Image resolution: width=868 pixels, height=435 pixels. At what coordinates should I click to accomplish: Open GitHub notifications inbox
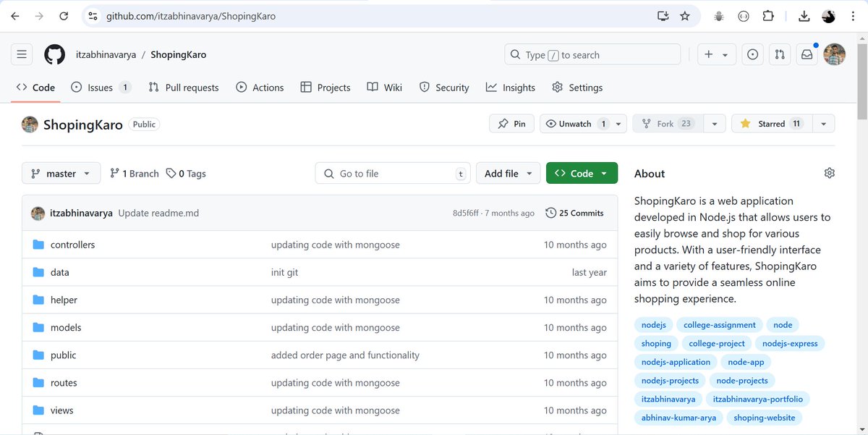click(x=806, y=54)
